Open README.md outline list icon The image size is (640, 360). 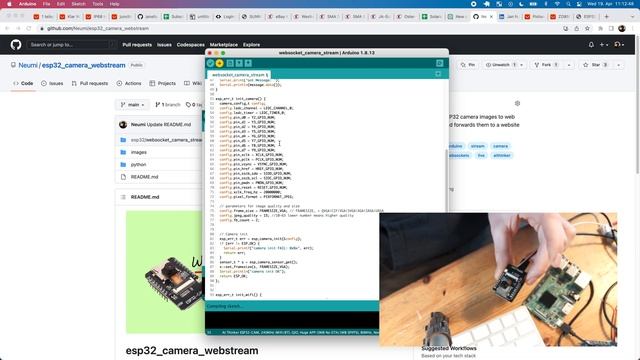click(123, 197)
